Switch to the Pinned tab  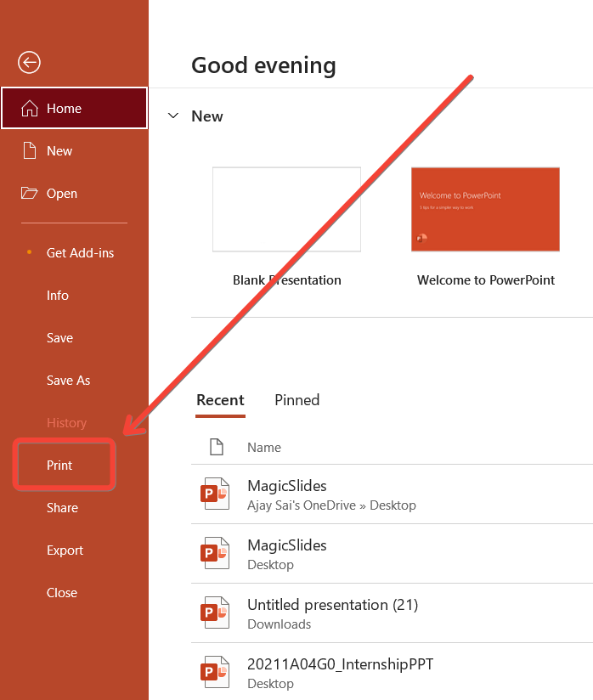pos(297,400)
